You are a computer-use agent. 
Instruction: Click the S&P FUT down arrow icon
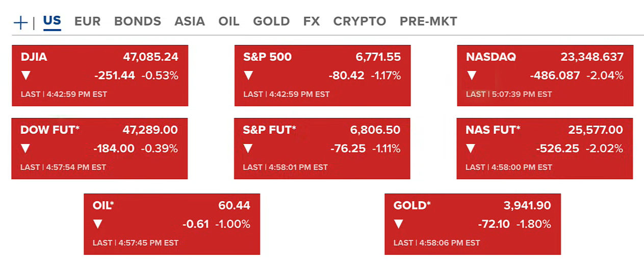point(248,149)
